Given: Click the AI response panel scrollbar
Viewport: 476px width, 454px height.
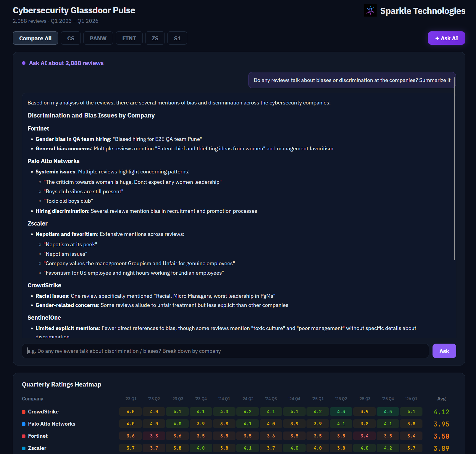Looking at the screenshot, I should (x=454, y=169).
